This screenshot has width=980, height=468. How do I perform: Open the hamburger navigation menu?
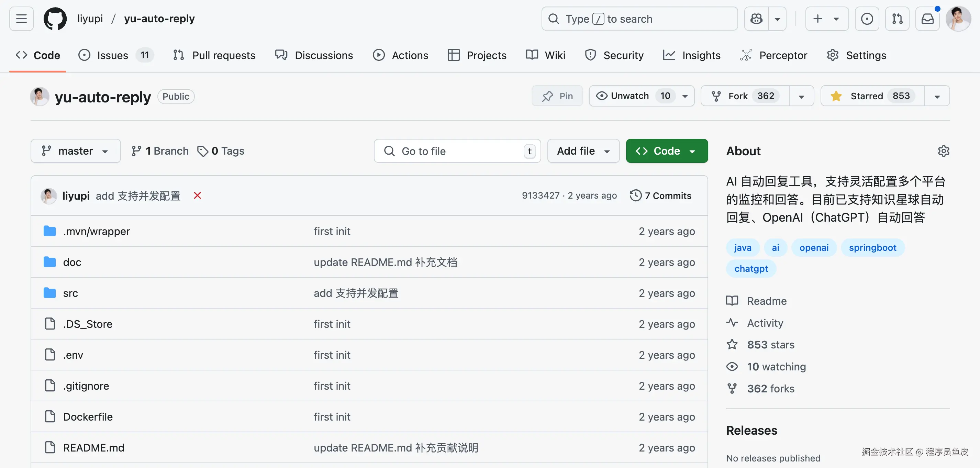tap(21, 19)
